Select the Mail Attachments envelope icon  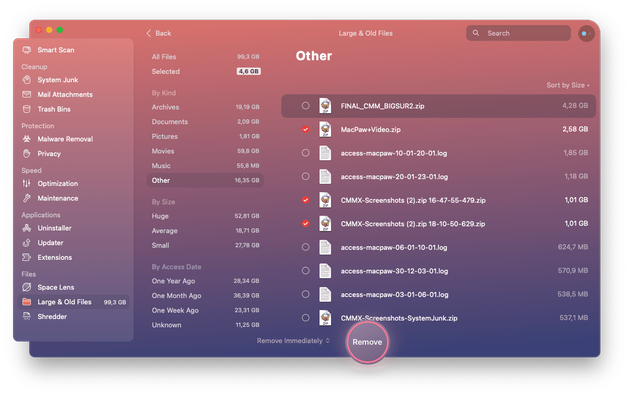click(x=27, y=94)
